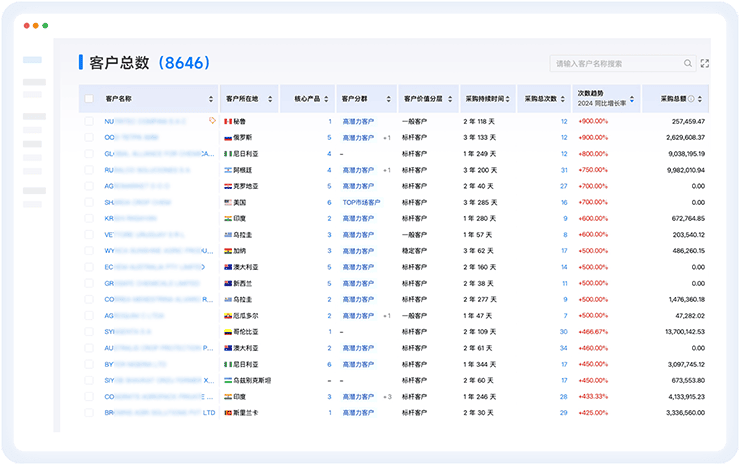Open the TOP市场客户 group link
Screen dimensions: 740x465
tap(361, 202)
